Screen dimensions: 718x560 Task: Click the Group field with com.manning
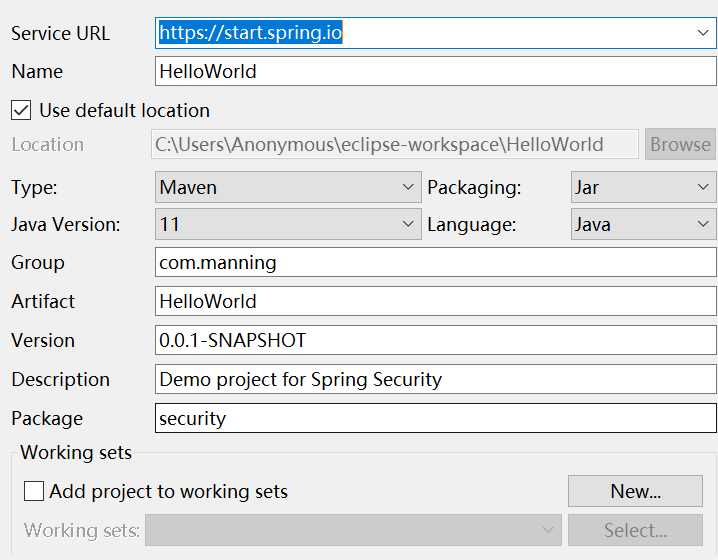click(x=435, y=262)
